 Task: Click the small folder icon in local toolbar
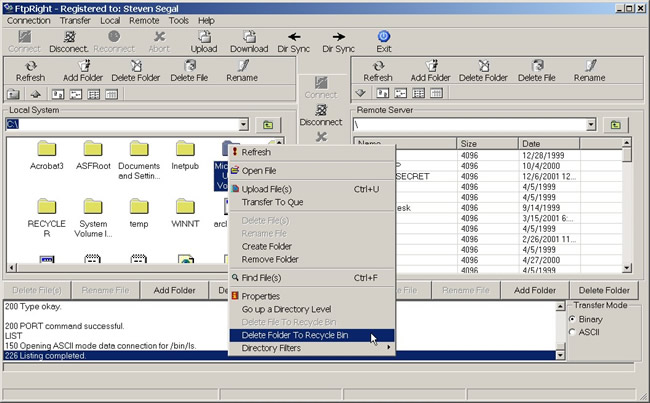coord(13,94)
